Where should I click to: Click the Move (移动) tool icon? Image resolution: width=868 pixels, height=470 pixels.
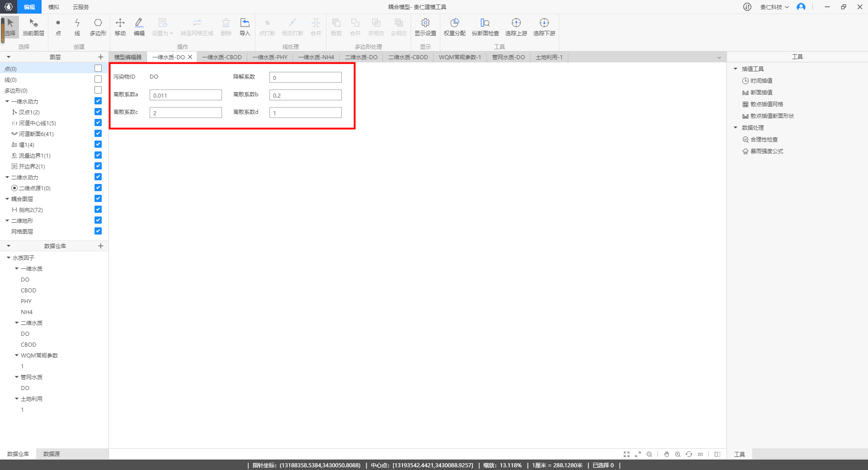[120, 27]
